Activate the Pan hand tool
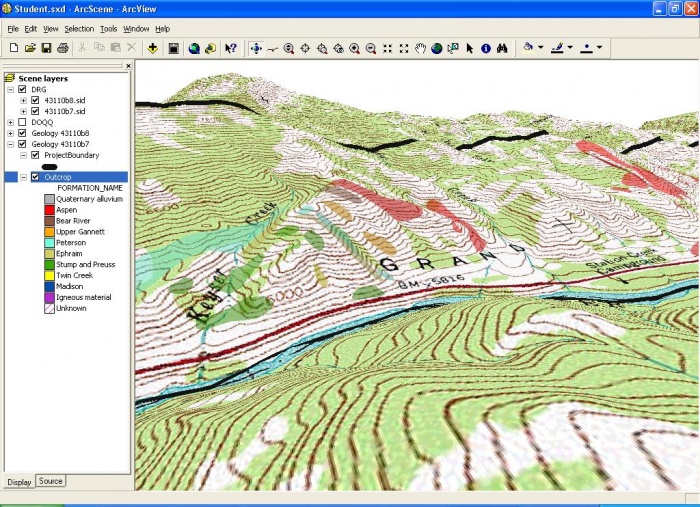Image resolution: width=700 pixels, height=507 pixels. (x=421, y=48)
